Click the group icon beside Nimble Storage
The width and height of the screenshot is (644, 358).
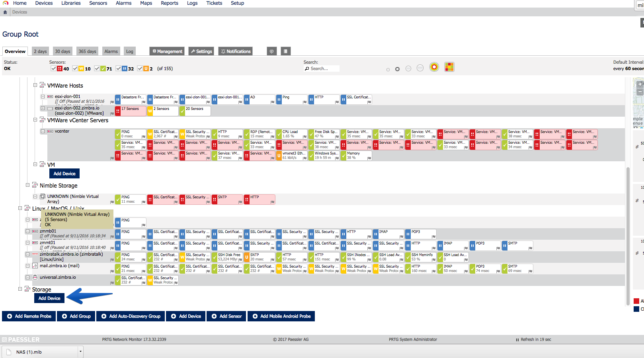35,185
